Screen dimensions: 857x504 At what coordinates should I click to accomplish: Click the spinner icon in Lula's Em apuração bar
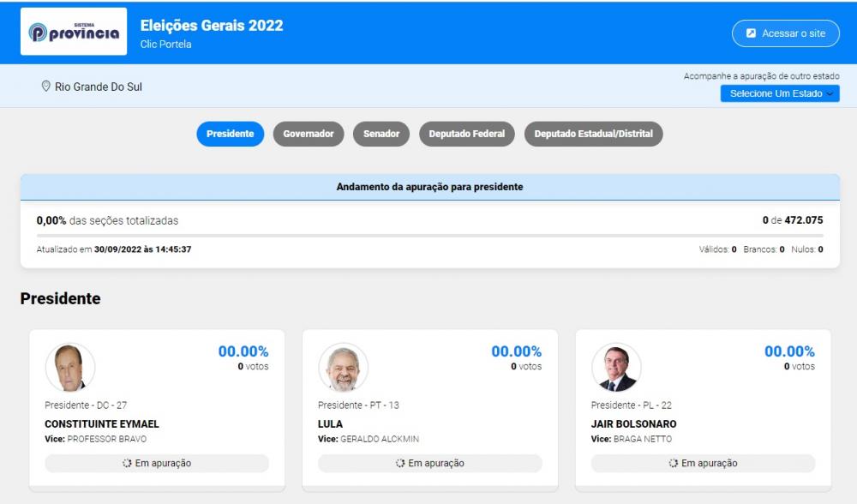(400, 463)
